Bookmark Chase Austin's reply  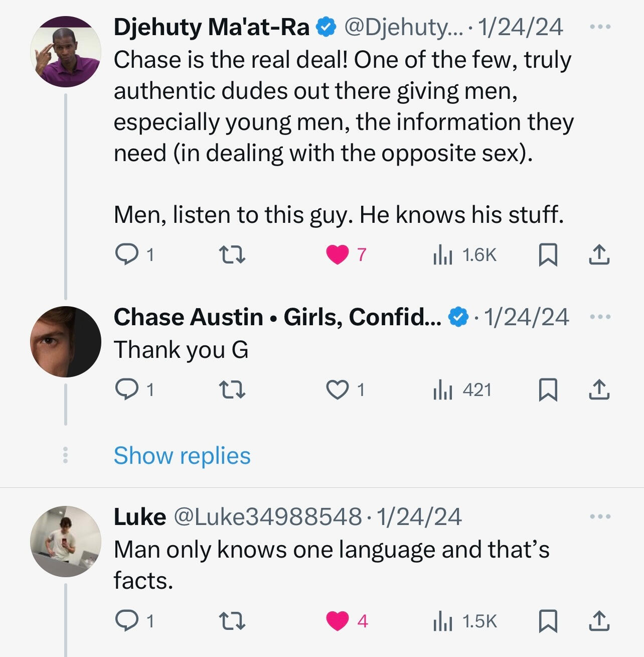tap(548, 390)
